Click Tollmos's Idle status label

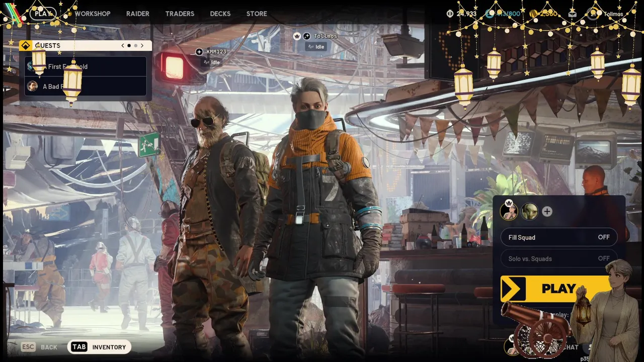click(315, 47)
